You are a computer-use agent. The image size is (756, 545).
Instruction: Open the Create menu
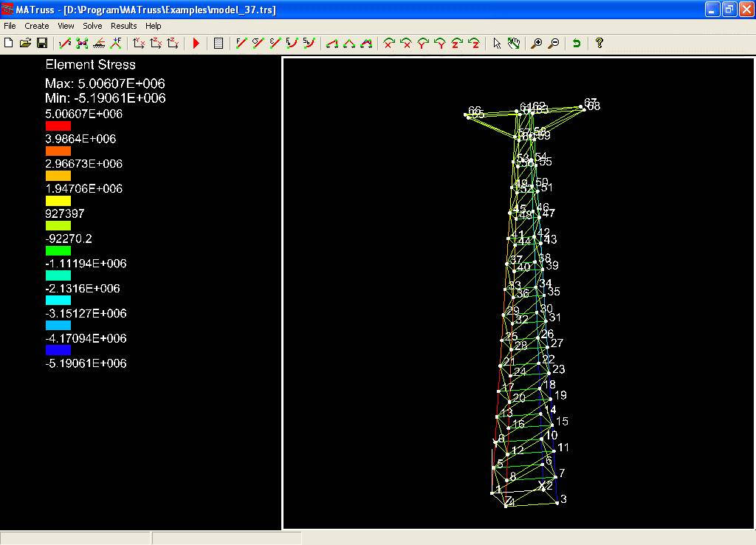pos(37,26)
